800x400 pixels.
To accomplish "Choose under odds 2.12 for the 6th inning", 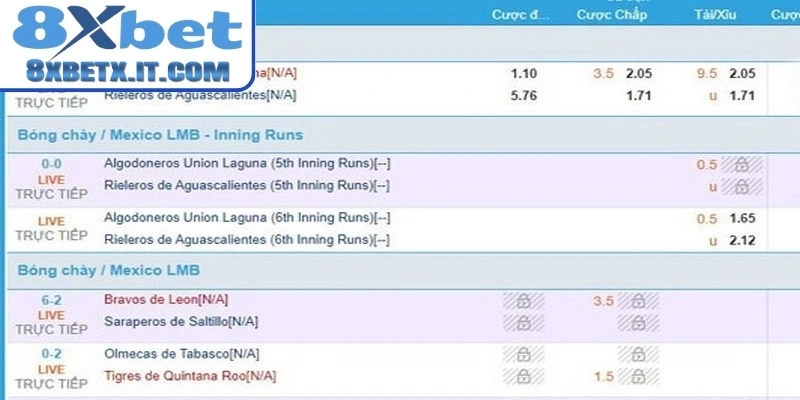I will [x=742, y=241].
